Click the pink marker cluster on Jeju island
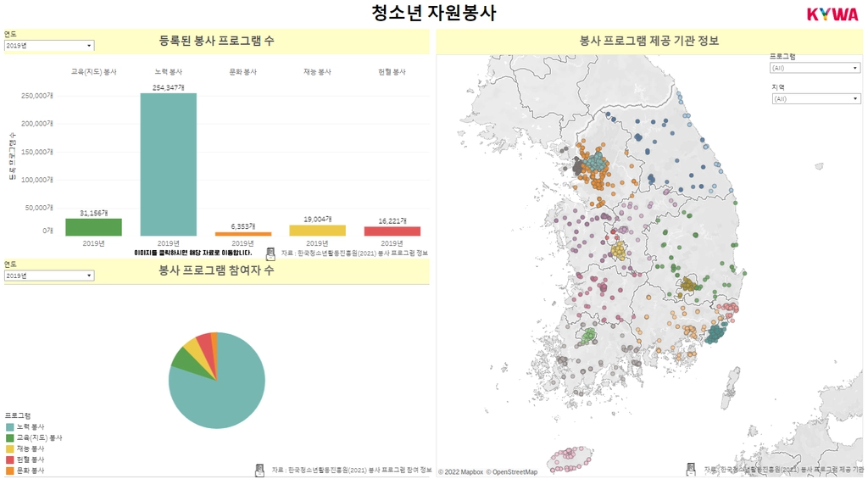 571,458
